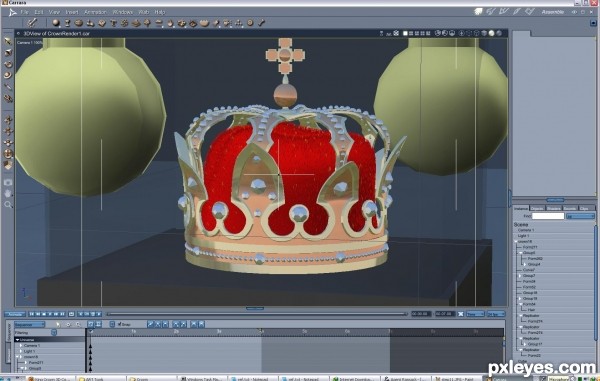Choose the magnifier zoom tool in left toolbar
The height and width of the screenshot is (381, 600).
8,205
